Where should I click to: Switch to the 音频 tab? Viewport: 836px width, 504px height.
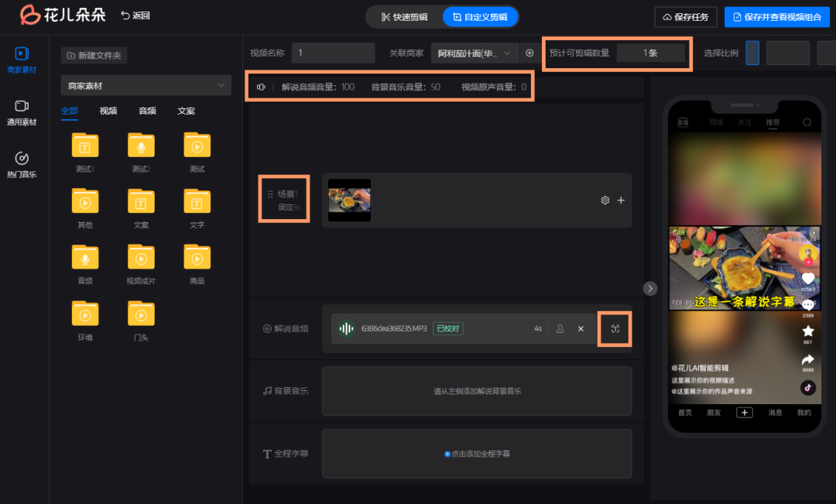(x=147, y=111)
